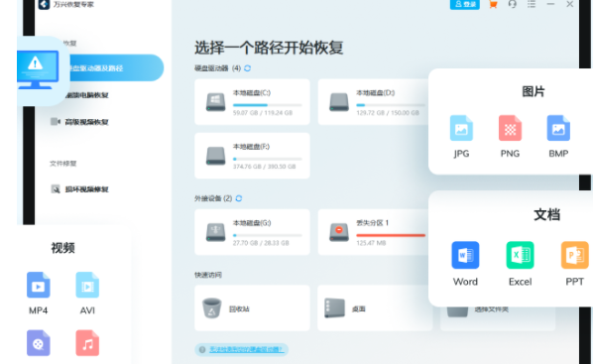Click the blue 登录 login button

coord(465,4)
